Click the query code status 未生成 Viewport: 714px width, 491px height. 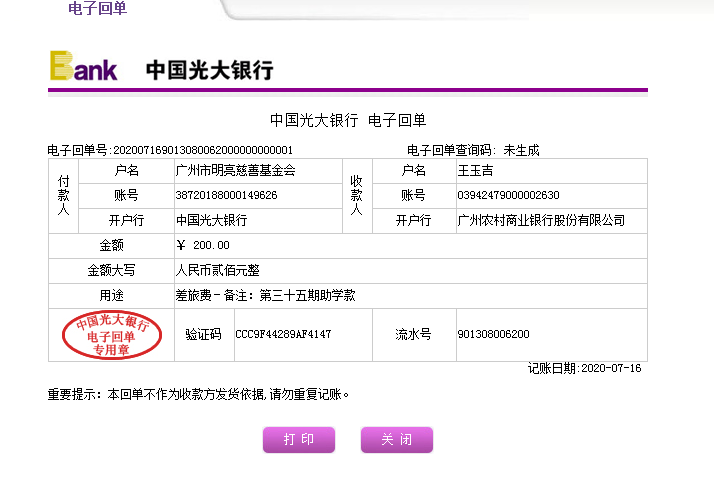click(521, 150)
